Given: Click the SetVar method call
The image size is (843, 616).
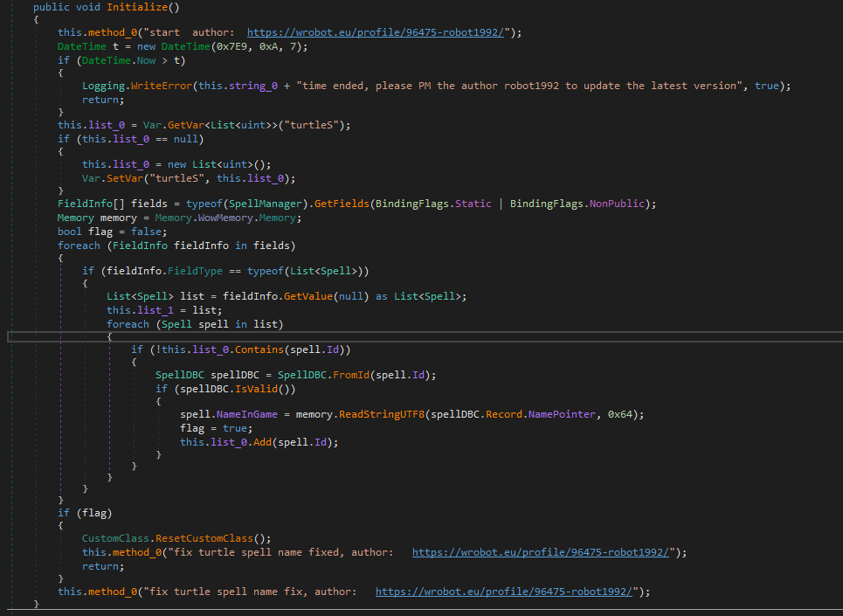Looking at the screenshot, I should coord(125,178).
